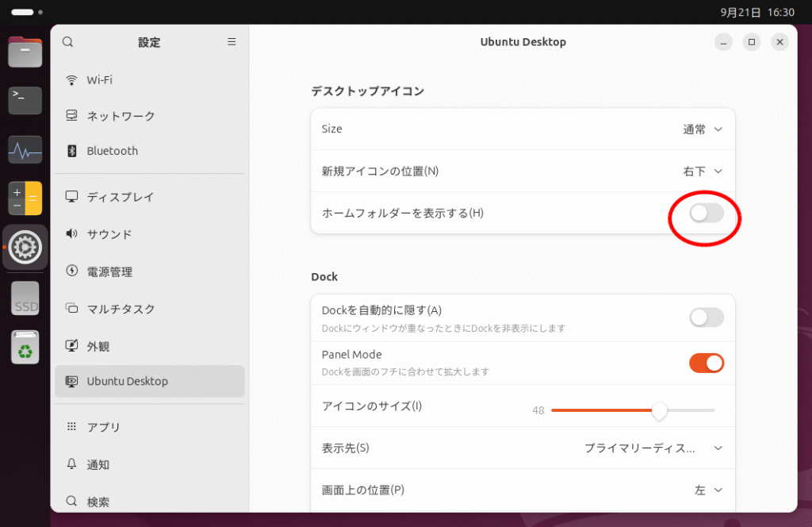Click the power icon beside 電源管理
Screen dimensions: 812x527
point(71,271)
